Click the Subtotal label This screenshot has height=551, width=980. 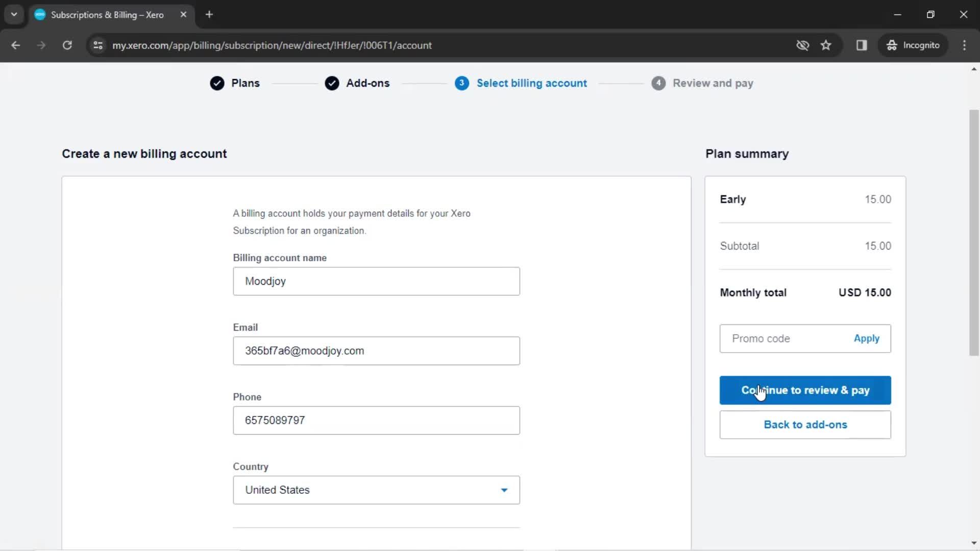[739, 246]
